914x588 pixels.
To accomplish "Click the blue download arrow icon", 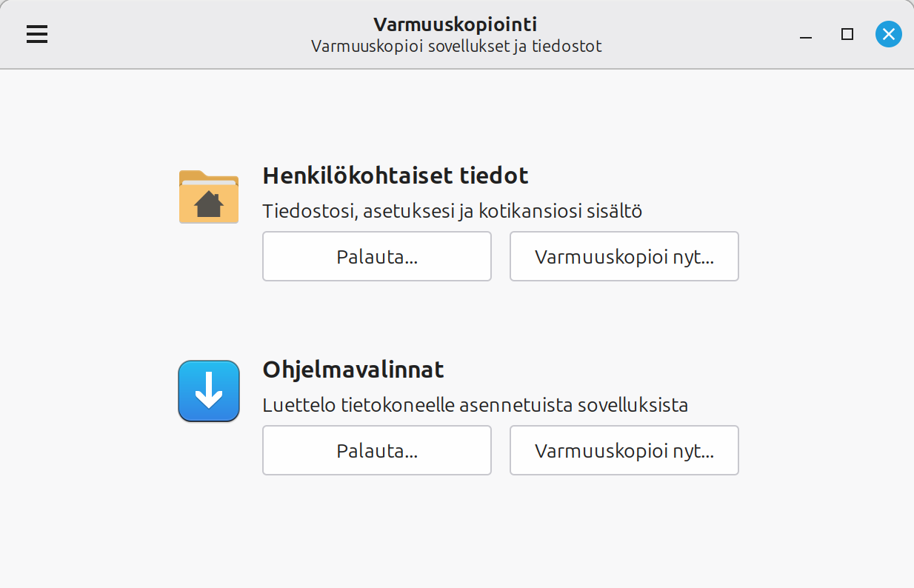I will pos(209,391).
